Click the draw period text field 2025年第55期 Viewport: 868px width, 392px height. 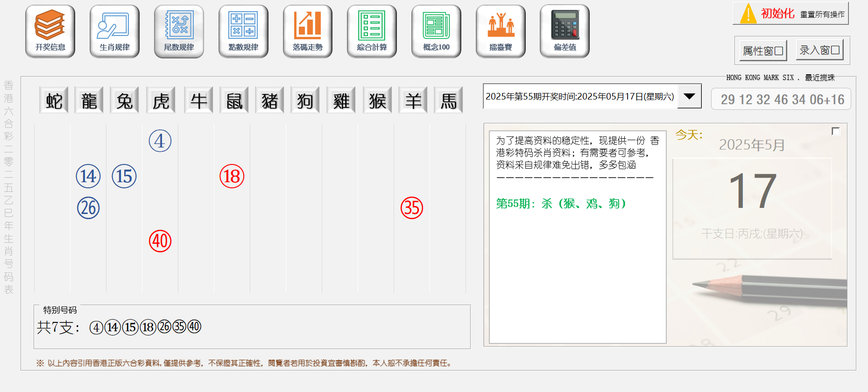(x=580, y=96)
